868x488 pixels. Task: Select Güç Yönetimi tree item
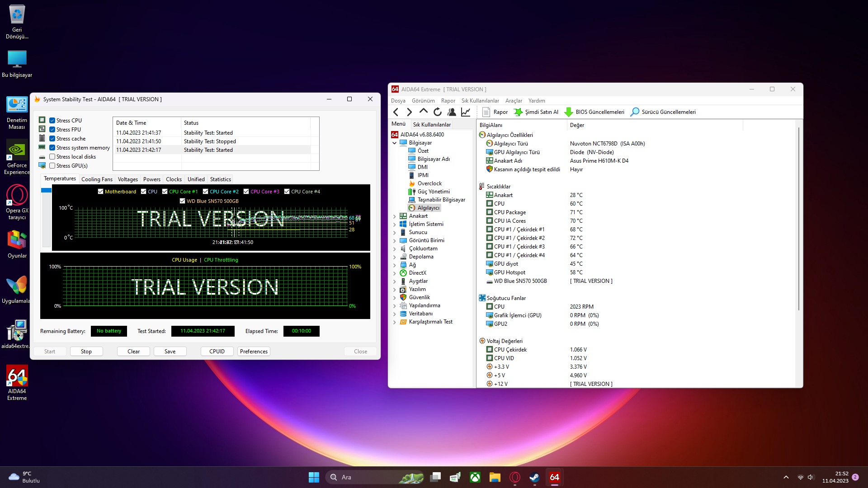(x=429, y=192)
